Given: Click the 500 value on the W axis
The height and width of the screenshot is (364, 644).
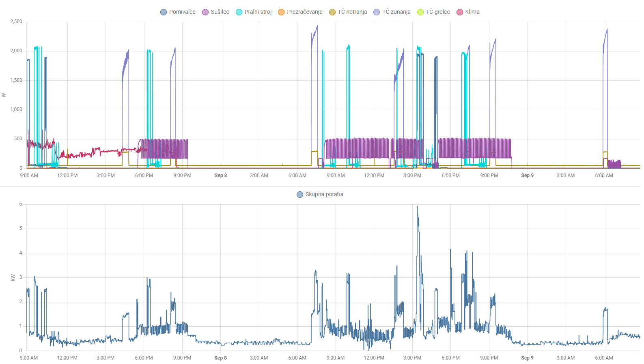Looking at the screenshot, I should [x=18, y=139].
